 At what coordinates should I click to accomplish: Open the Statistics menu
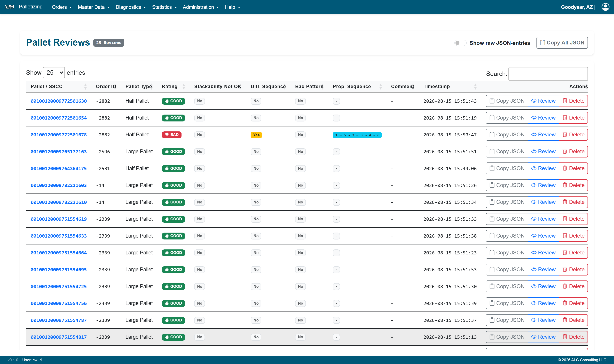[164, 7]
